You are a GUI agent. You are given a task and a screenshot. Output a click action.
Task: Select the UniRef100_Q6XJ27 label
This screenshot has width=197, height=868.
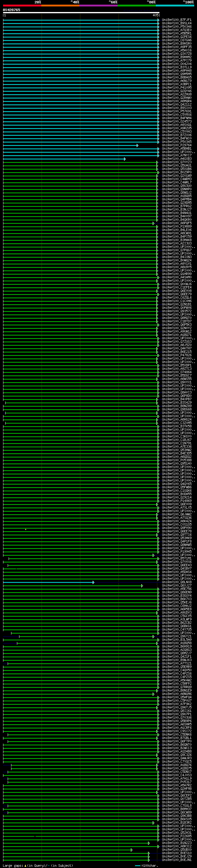click(x=177, y=586)
